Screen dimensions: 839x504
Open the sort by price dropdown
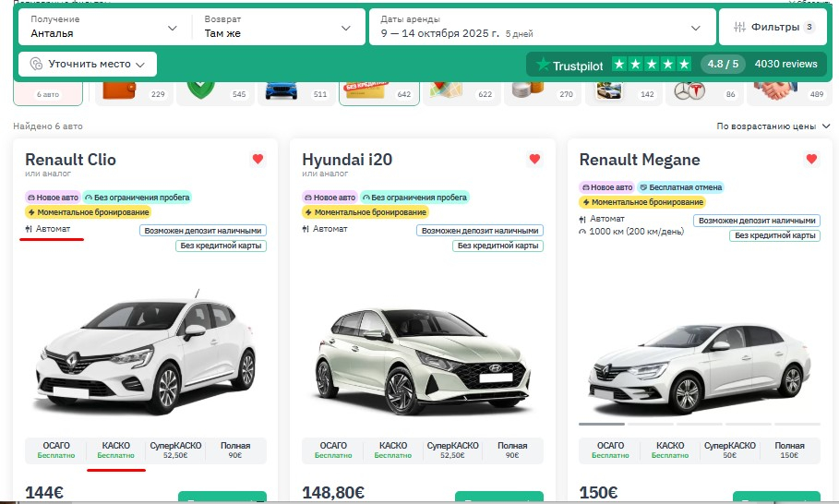tap(773, 126)
